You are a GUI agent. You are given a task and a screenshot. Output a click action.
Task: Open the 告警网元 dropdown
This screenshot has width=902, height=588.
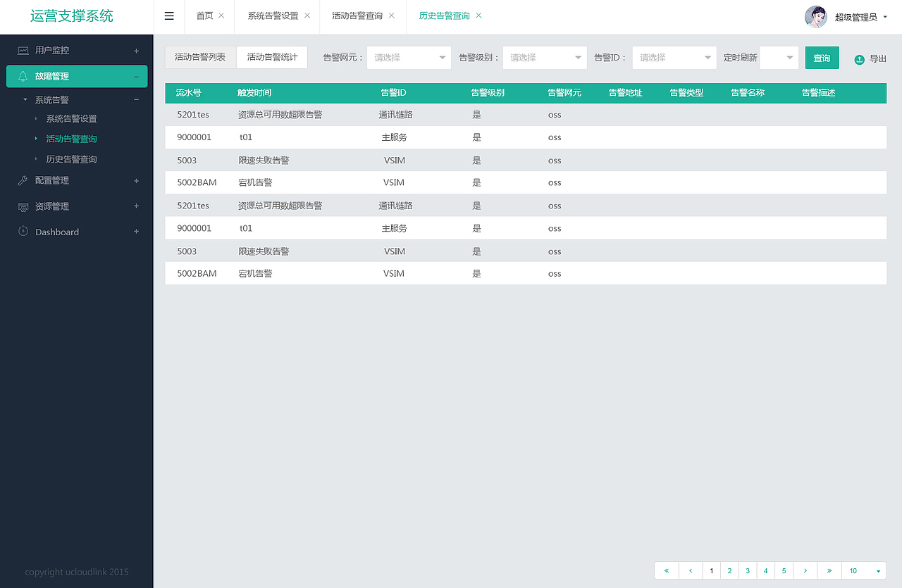click(x=409, y=58)
